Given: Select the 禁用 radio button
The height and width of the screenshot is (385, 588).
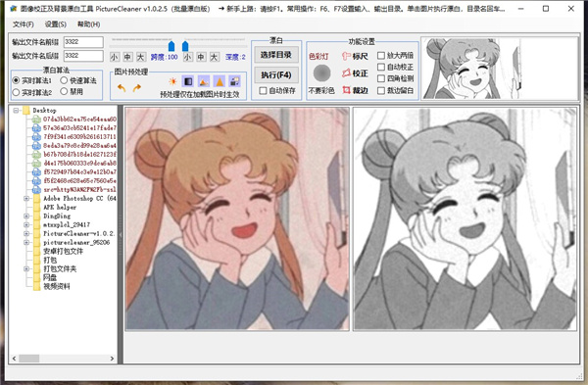Looking at the screenshot, I should [x=64, y=91].
